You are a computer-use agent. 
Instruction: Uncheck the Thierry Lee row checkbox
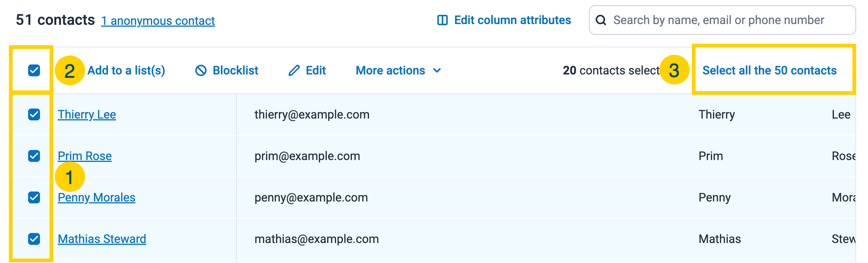click(34, 114)
